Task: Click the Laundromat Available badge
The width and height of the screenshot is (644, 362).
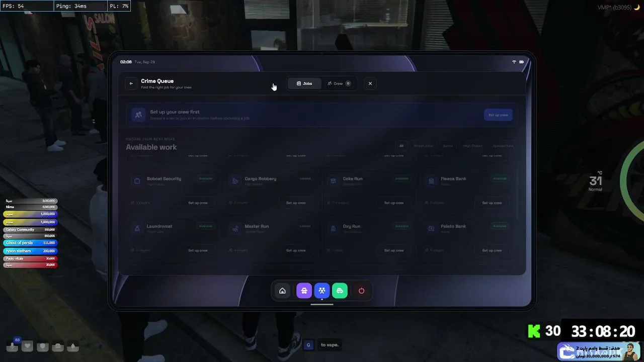Action: coord(205,226)
